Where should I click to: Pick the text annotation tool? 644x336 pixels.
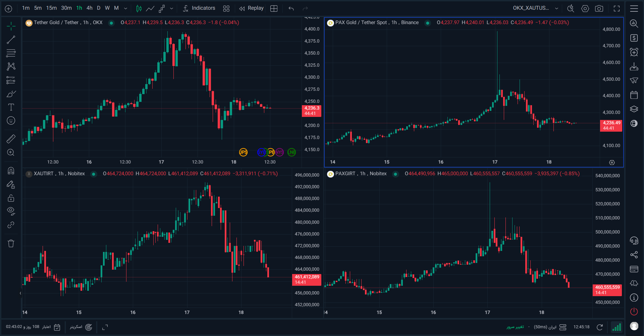tap(11, 107)
